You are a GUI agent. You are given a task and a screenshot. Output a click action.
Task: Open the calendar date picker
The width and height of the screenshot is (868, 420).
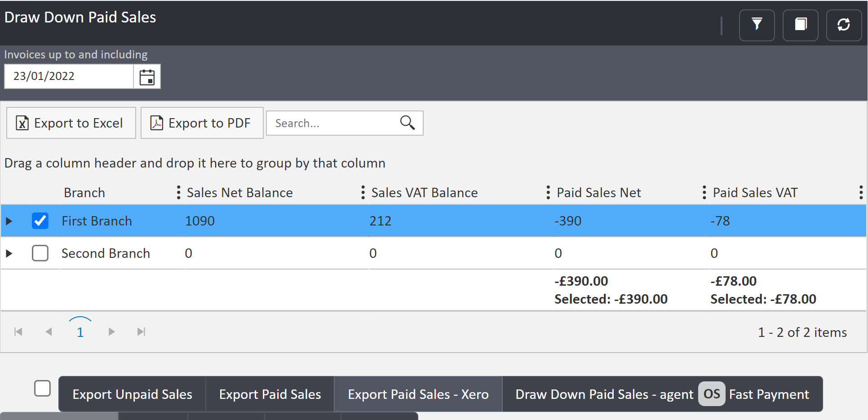pyautogui.click(x=147, y=77)
